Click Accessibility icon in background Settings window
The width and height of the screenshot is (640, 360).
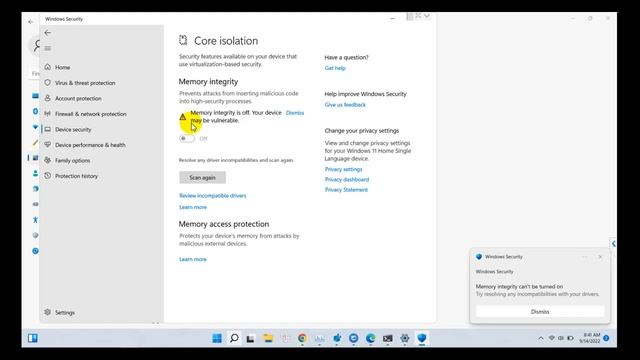[36, 220]
